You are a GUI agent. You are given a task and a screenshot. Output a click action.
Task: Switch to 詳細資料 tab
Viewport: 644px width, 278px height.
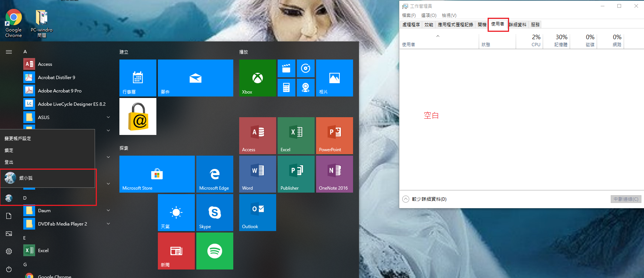point(518,24)
